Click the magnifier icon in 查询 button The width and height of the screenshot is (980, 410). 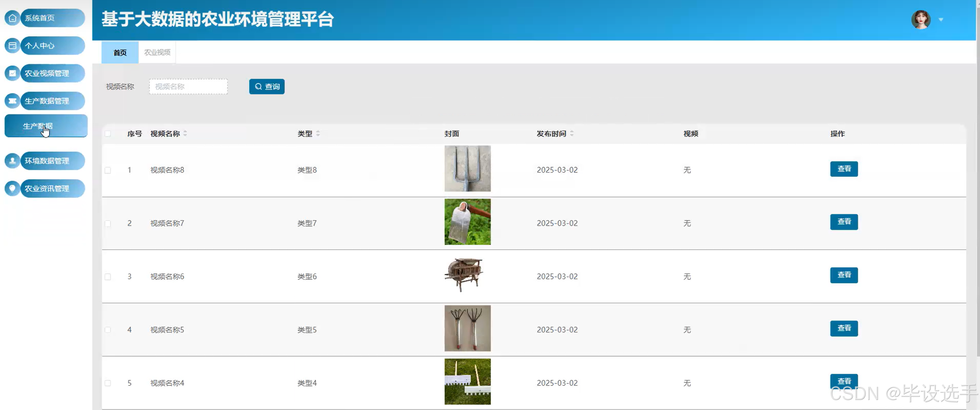[x=258, y=86]
